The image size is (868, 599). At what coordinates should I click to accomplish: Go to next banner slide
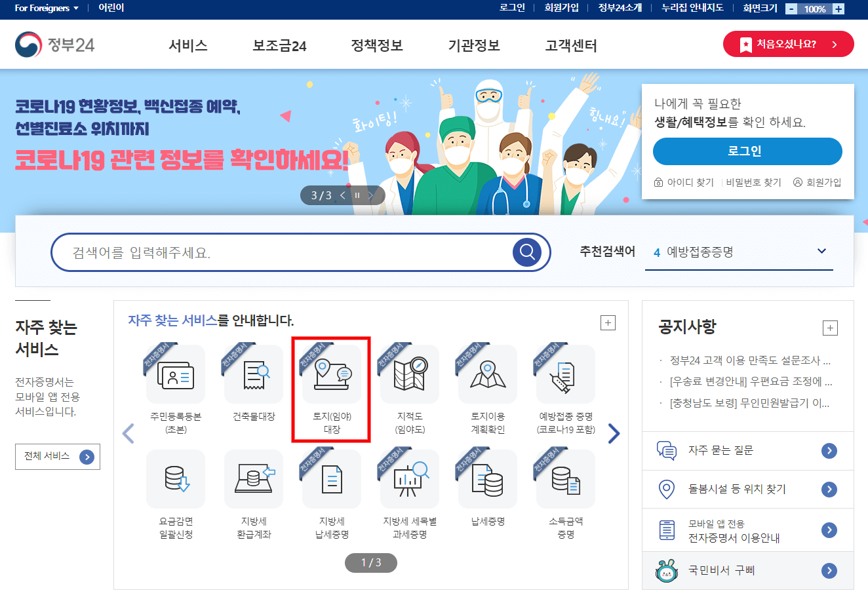[x=370, y=195]
